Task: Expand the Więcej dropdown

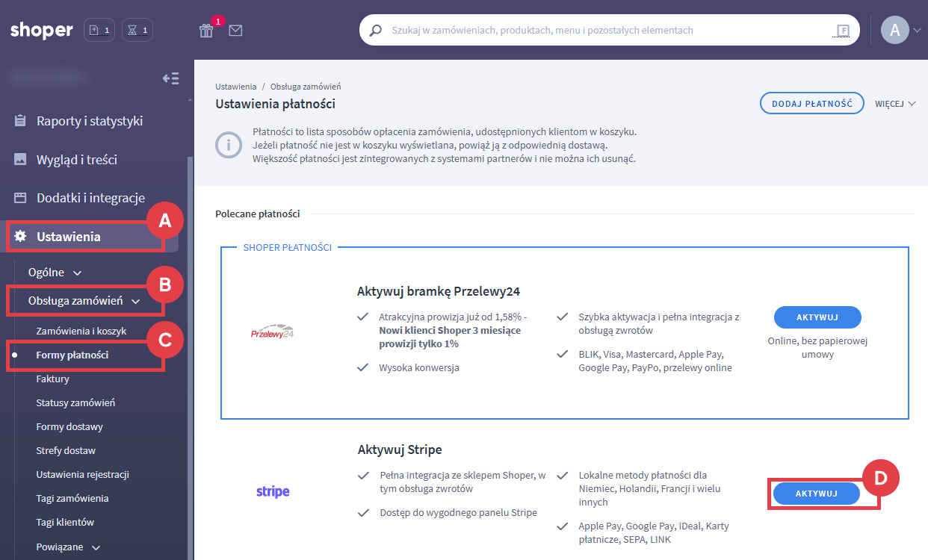Action: [x=895, y=104]
